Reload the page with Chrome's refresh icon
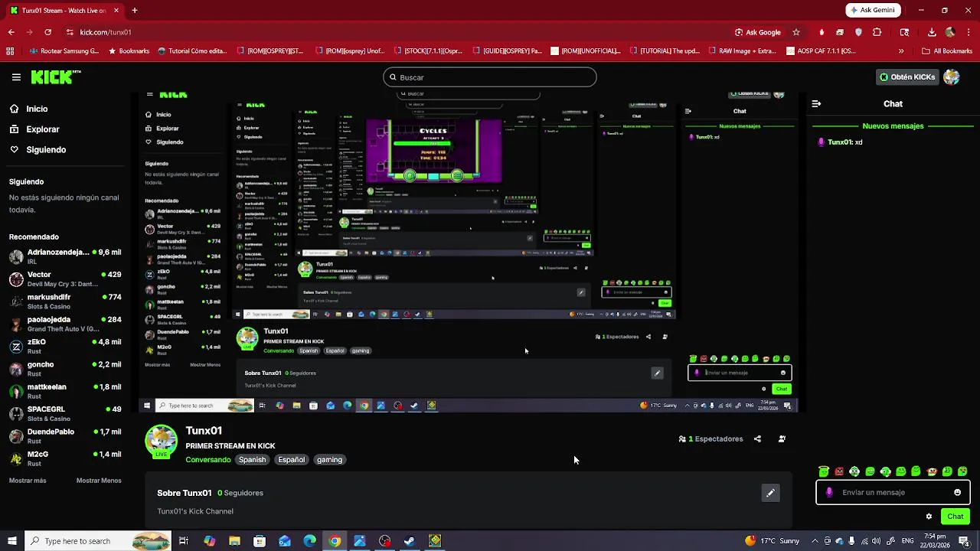The image size is (980, 551). click(x=48, y=32)
